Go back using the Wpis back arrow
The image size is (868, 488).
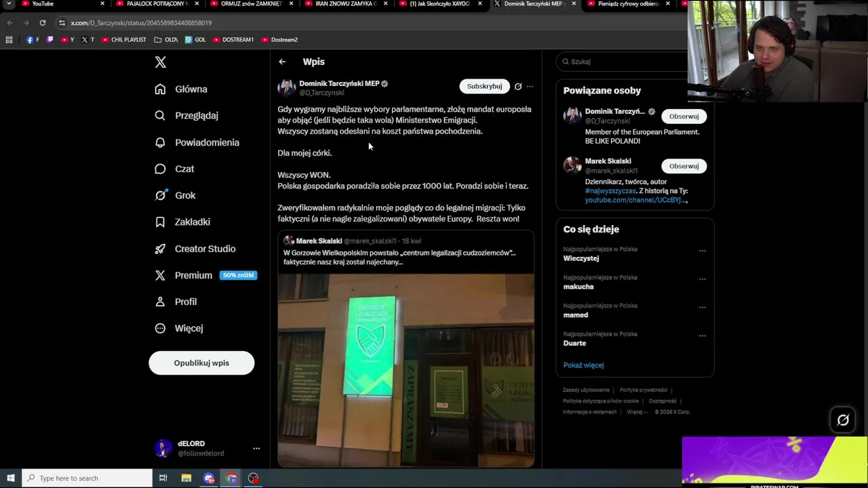coord(282,62)
